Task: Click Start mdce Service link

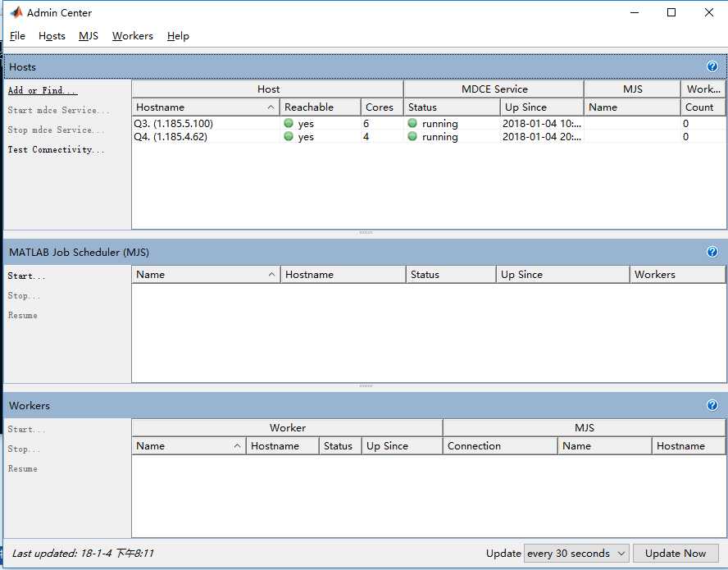Action: (58, 110)
